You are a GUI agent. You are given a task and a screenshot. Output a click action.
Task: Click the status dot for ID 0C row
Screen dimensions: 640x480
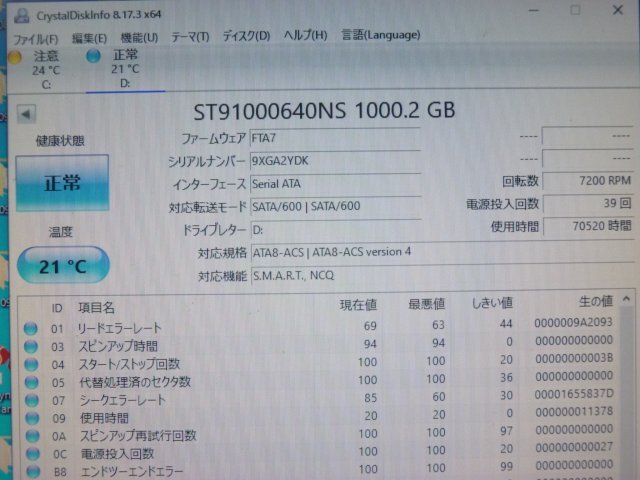[33, 453]
